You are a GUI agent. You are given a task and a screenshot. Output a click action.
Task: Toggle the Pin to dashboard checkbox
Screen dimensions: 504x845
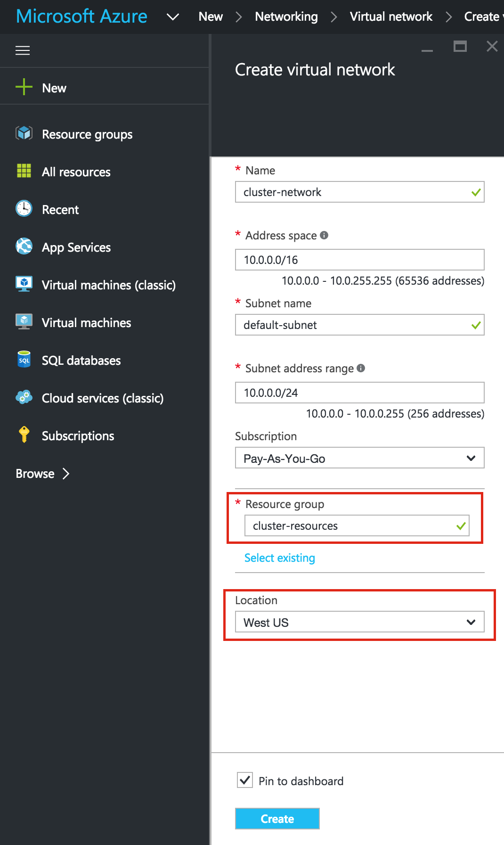pos(245,780)
